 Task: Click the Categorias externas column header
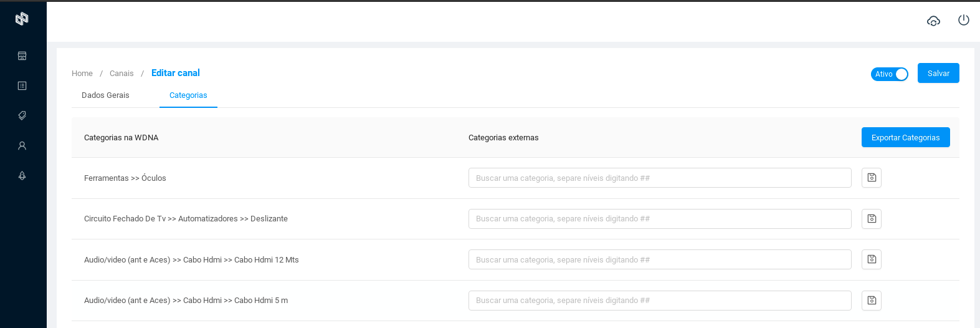[503, 138]
